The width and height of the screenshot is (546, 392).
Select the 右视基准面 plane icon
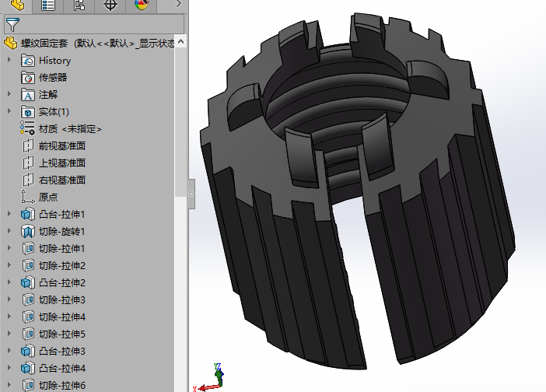pyautogui.click(x=28, y=180)
